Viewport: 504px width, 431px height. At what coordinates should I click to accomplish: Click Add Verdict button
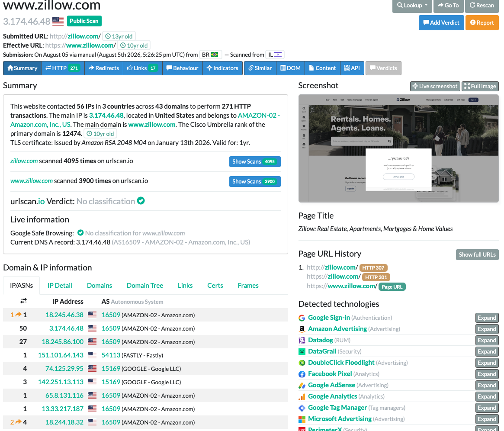(x=441, y=23)
